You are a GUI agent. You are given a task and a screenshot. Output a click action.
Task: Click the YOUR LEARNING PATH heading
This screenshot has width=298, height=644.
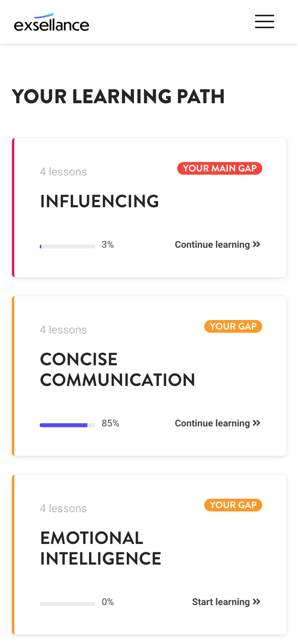pos(118,96)
